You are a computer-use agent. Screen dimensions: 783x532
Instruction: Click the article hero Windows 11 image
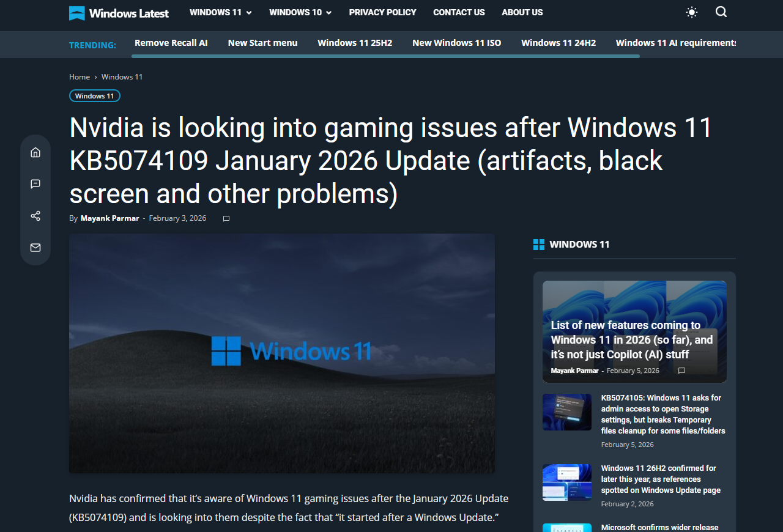[x=282, y=353]
